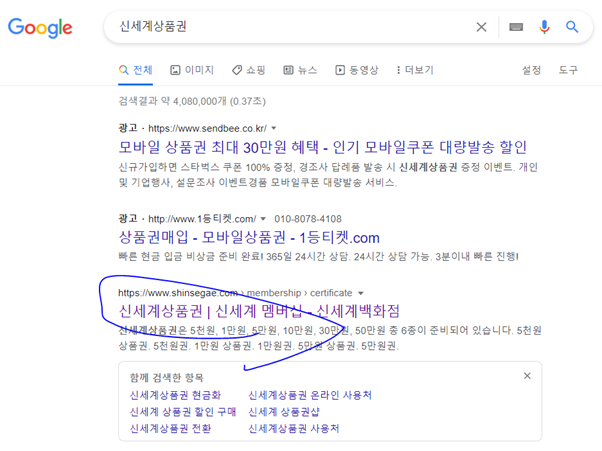Expand the sendbee.co.kr ad URL dropdown arrow
This screenshot has height=451, width=602.
274,128
